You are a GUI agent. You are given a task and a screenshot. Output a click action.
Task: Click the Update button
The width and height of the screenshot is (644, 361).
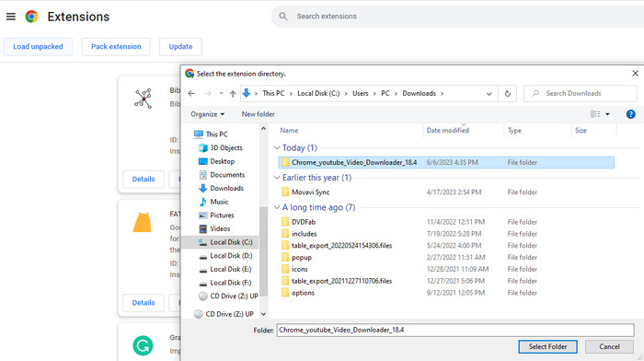point(180,46)
